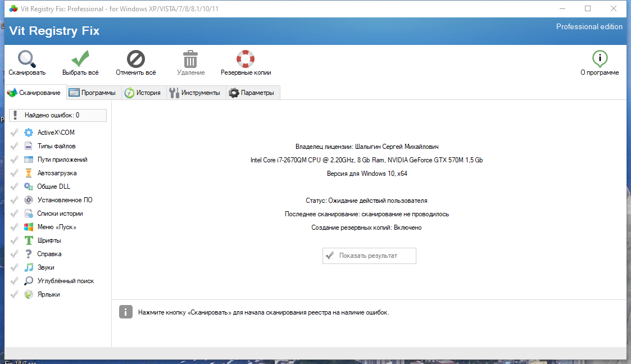Click the Меню «Пуск» Windows flag icon
Viewport: 631px width, 364px height.
(29, 227)
